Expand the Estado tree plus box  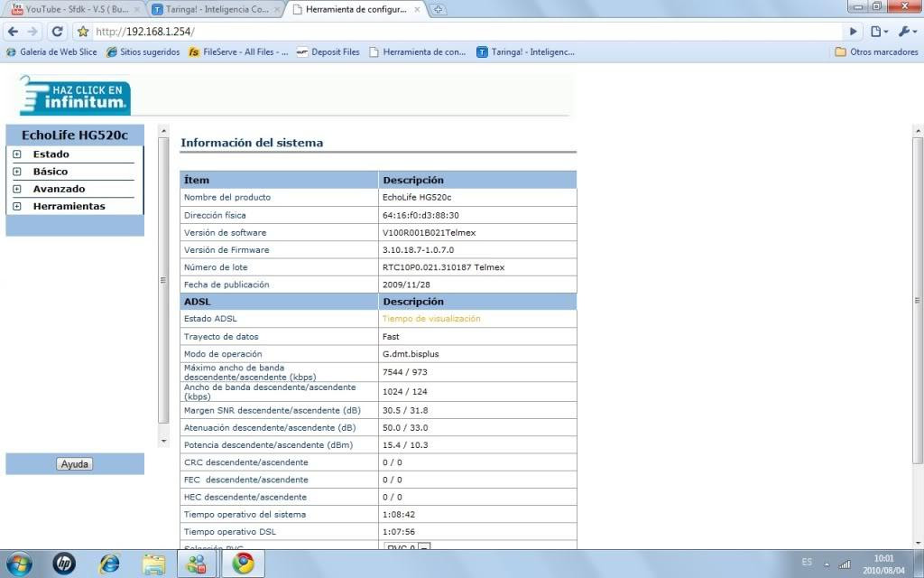tap(17, 154)
